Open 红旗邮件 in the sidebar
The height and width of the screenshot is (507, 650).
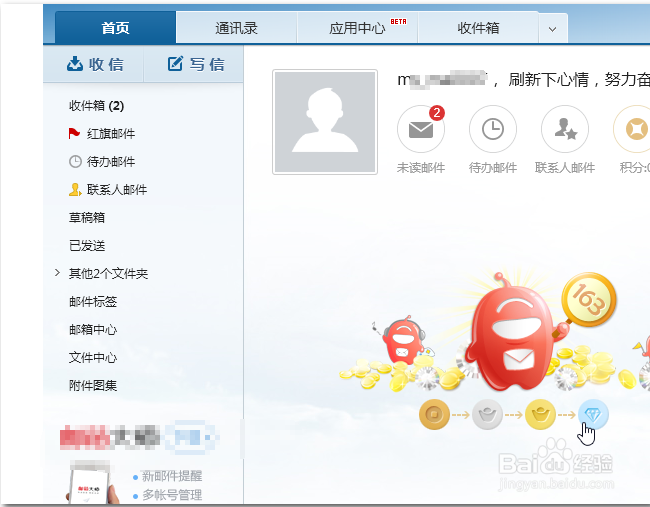(111, 133)
